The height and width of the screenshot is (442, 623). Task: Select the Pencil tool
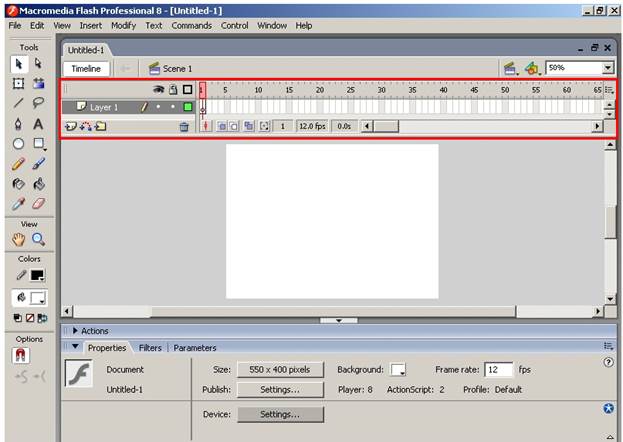click(18, 164)
